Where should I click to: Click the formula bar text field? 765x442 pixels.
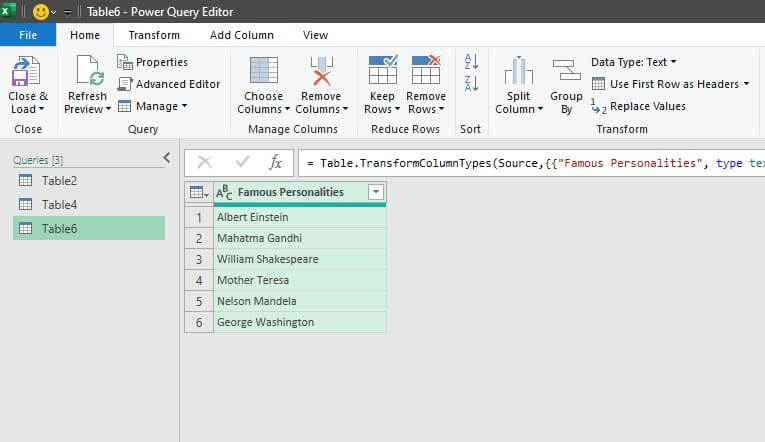[532, 163]
